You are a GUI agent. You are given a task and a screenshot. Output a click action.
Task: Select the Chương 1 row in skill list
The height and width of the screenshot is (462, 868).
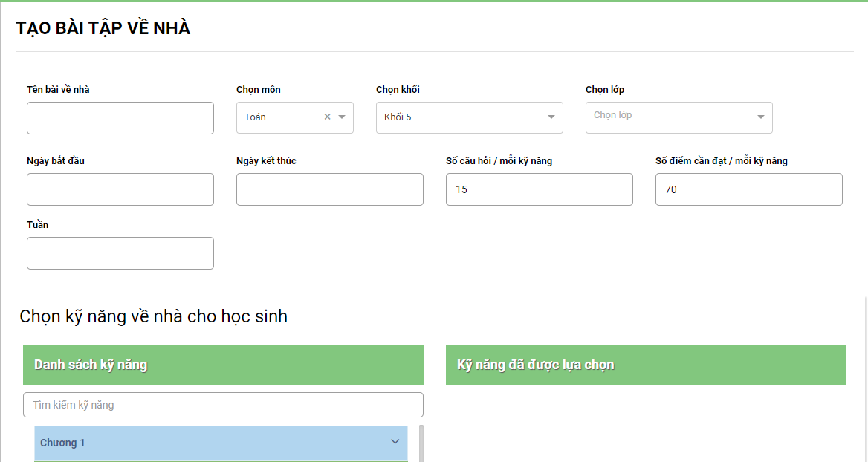[208, 443]
